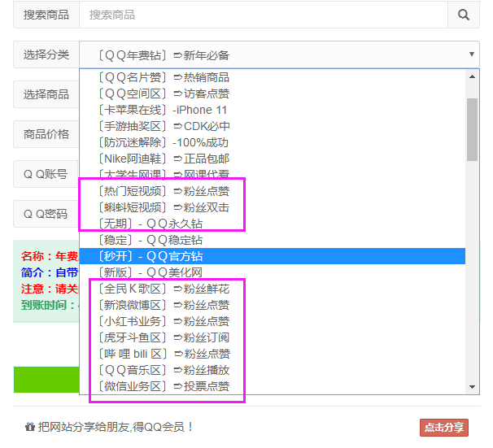
Task: Choose 微信业务区 投票点赞 option
Action: point(163,386)
